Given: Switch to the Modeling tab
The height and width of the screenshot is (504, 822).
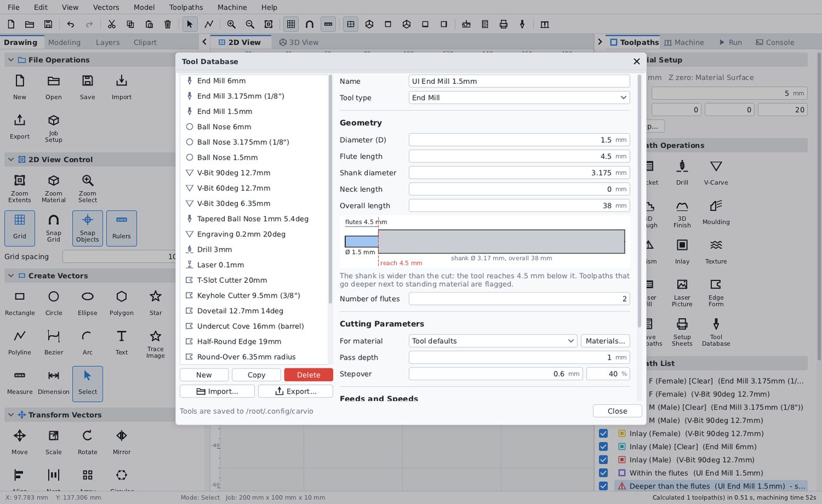Looking at the screenshot, I should (x=64, y=42).
